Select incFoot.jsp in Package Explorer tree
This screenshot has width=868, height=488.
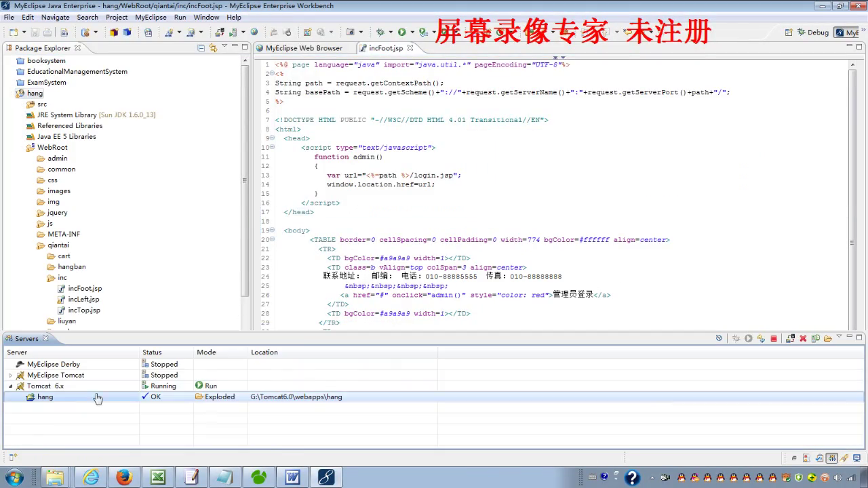point(85,288)
